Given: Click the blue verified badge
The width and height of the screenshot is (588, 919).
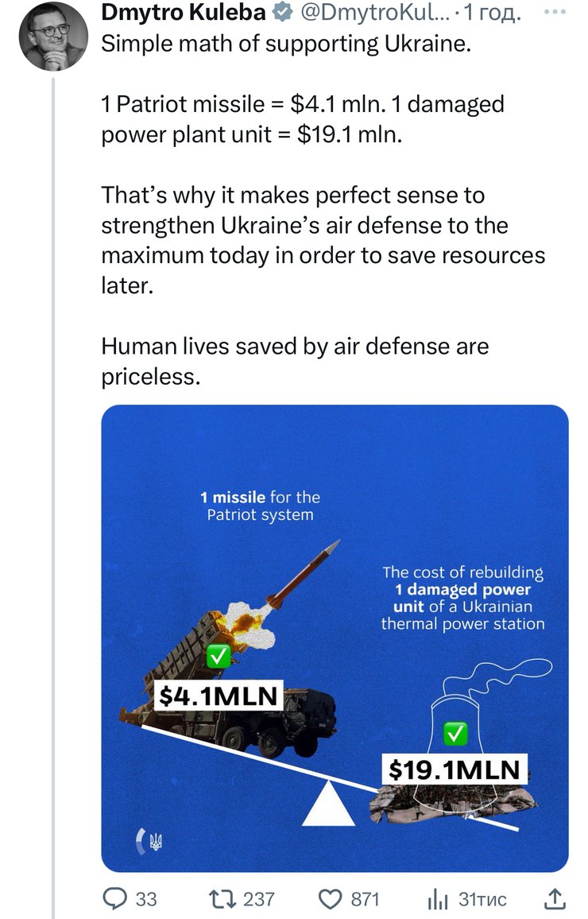Looking at the screenshot, I should coord(282,13).
